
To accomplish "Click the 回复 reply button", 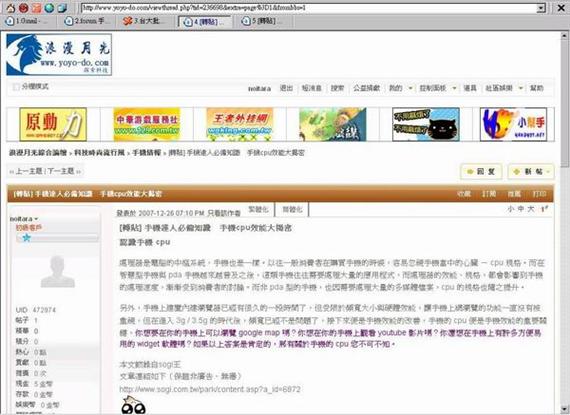I will (481, 172).
